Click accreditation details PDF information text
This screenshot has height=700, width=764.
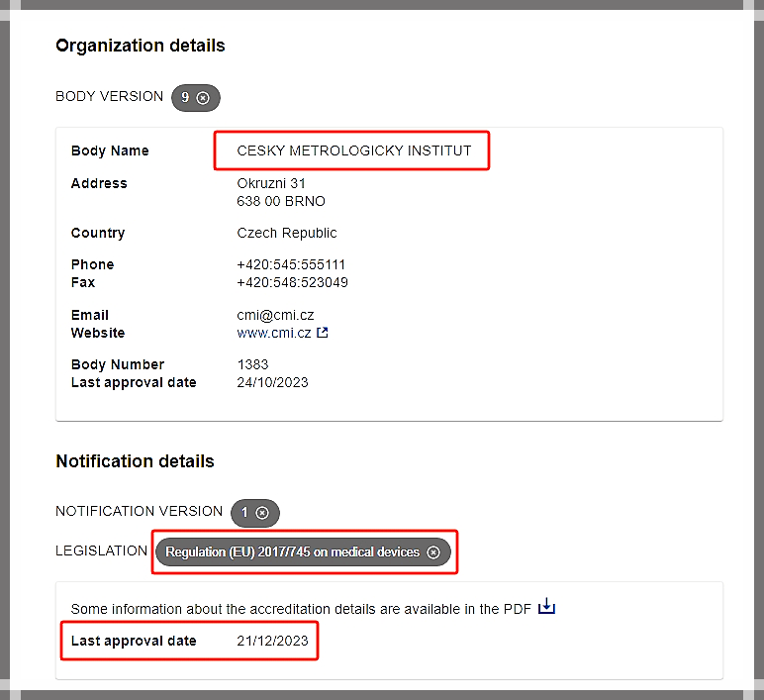coord(301,609)
